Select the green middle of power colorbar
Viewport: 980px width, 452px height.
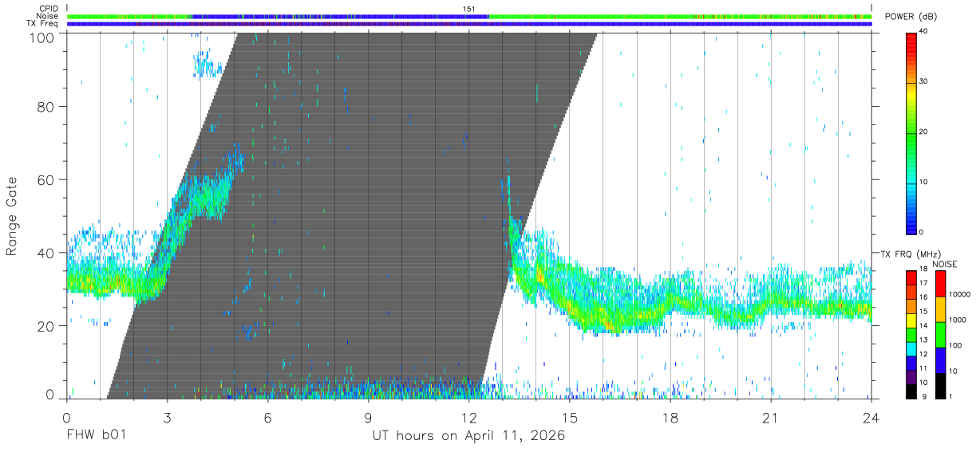(x=911, y=132)
